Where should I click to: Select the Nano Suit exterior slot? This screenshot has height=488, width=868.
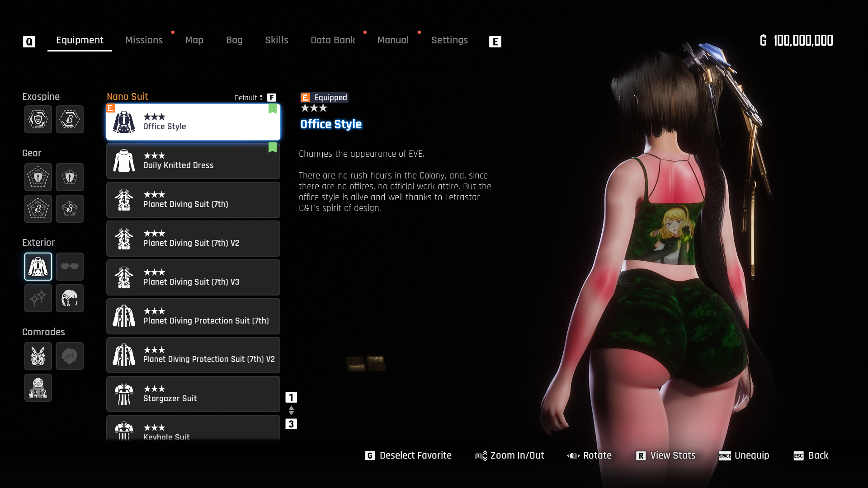(38, 267)
